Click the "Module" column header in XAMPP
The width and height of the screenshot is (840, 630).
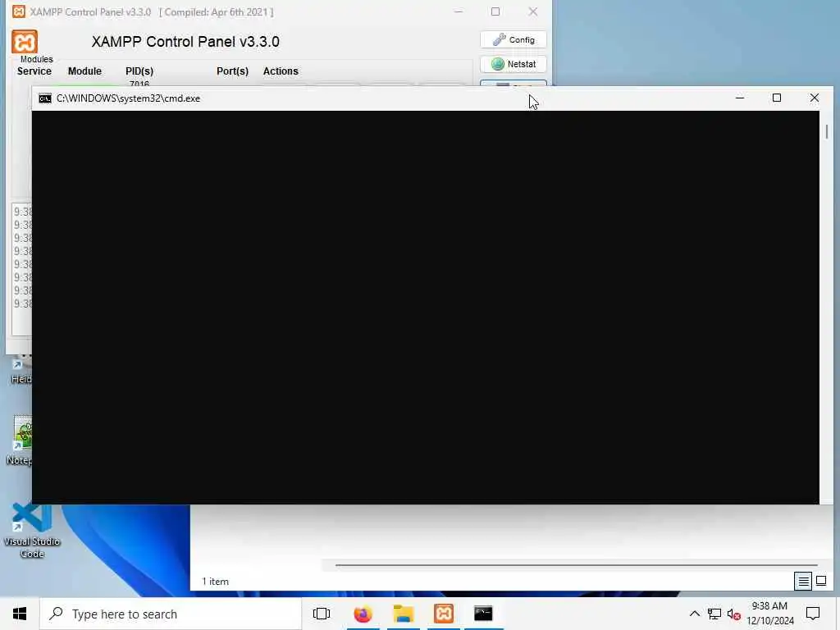84,71
